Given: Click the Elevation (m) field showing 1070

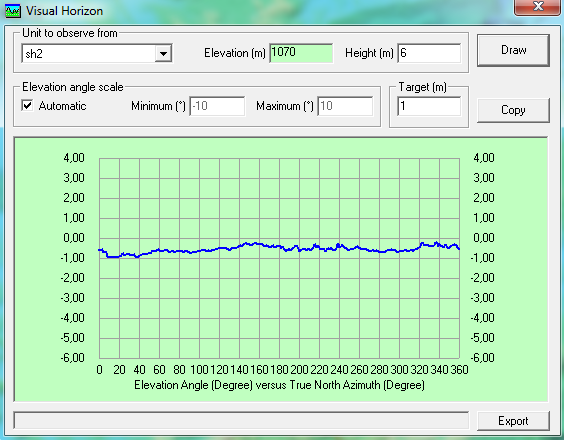Looking at the screenshot, I should click(x=301, y=53).
